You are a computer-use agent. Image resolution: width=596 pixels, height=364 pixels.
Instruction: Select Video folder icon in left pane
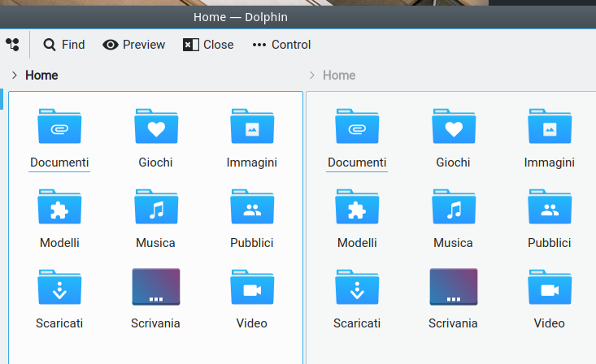tap(252, 288)
